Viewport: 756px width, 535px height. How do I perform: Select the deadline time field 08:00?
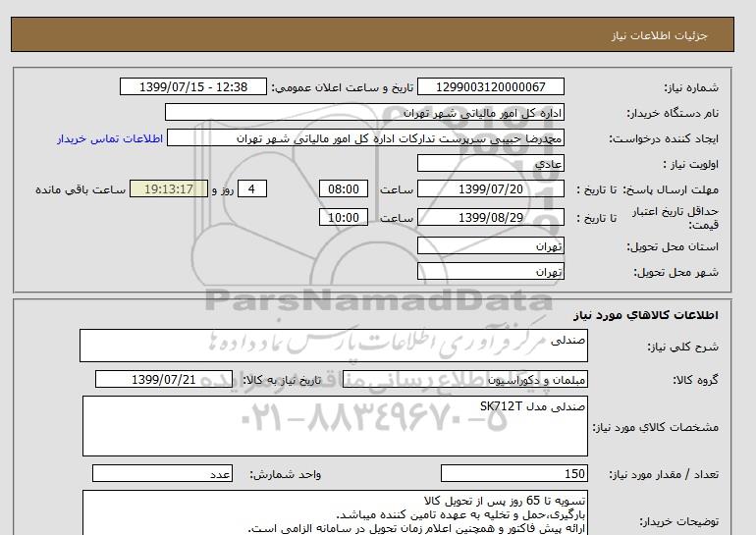click(x=344, y=188)
